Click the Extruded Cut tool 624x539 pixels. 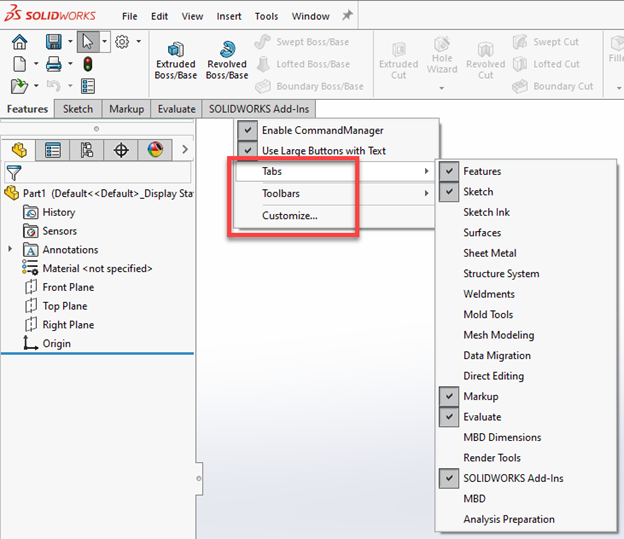tap(399, 61)
